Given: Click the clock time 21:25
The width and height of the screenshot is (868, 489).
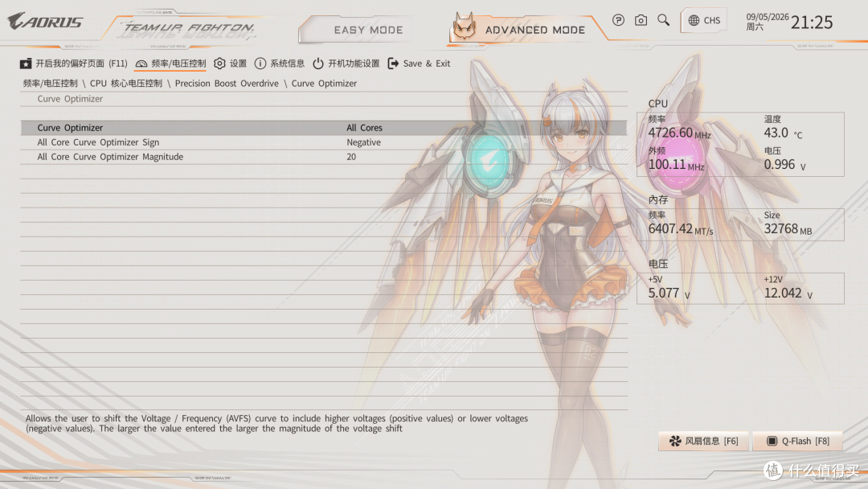Looking at the screenshot, I should click(x=812, y=23).
